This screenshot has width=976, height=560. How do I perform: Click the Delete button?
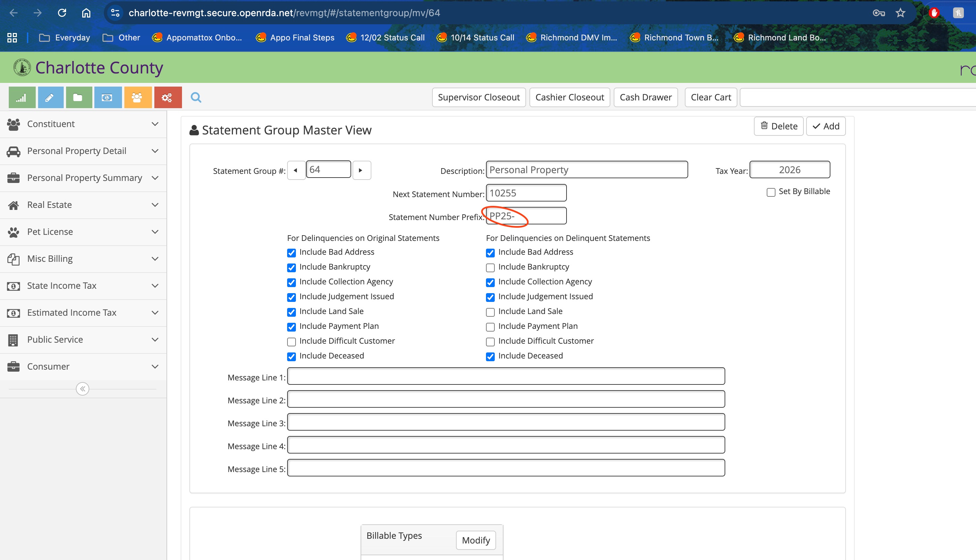coord(778,127)
